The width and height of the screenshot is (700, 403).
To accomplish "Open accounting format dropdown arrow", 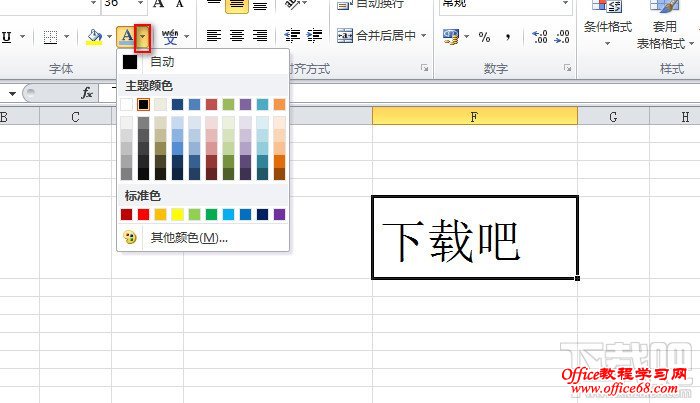I will click(x=467, y=37).
